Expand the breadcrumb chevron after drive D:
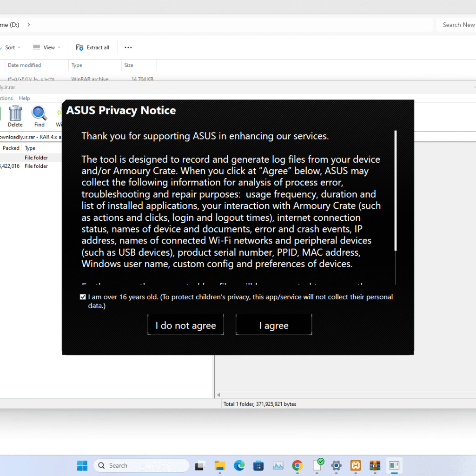This screenshot has height=476, width=476. point(29,25)
